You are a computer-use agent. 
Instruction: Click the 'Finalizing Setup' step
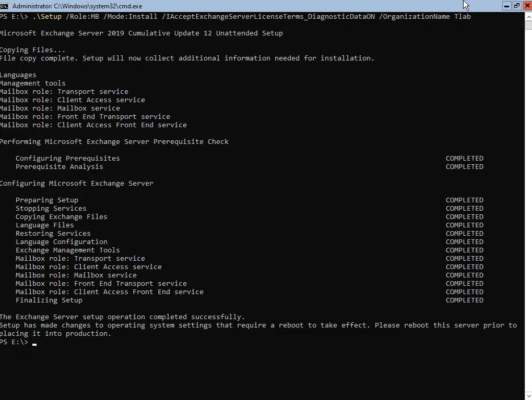tap(49, 300)
